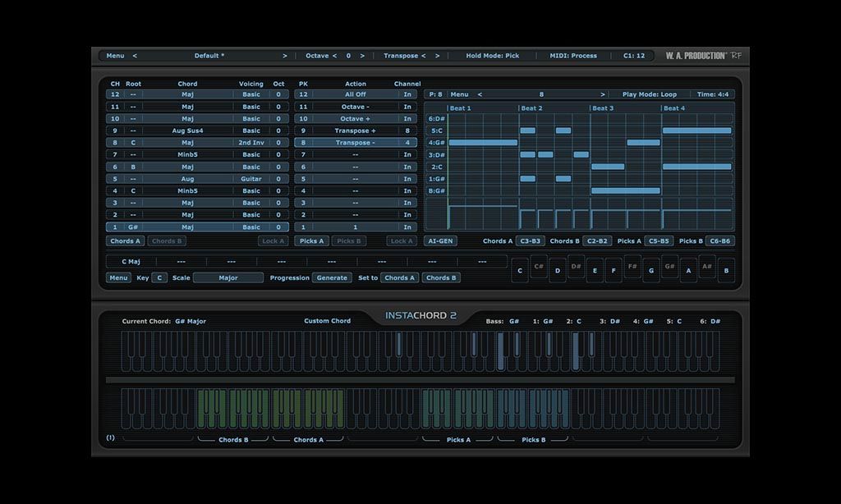The height and width of the screenshot is (504, 841).
Task: Open the Menu button left of Key
Action: click(118, 277)
